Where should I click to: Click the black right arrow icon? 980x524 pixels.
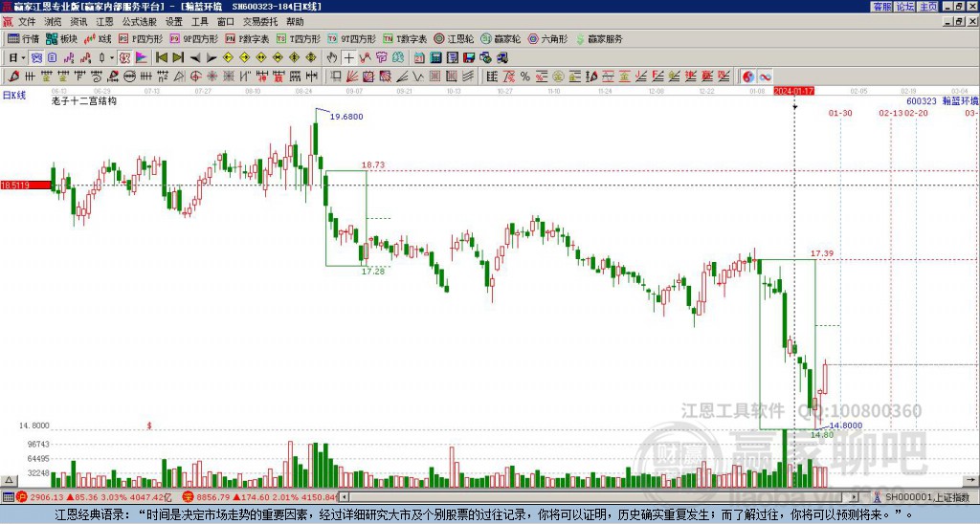pyautogui.click(x=212, y=58)
